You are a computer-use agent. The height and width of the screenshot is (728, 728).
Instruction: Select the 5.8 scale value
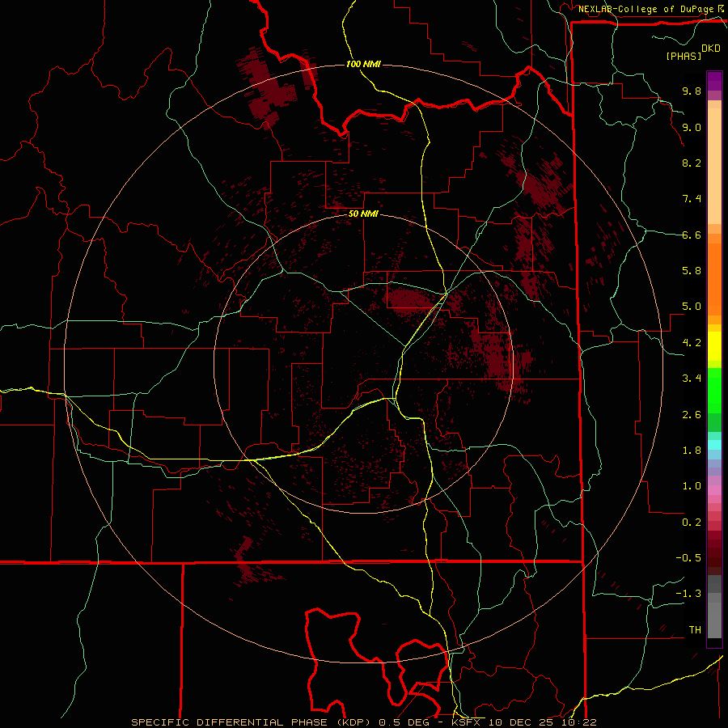pyautogui.click(x=692, y=271)
